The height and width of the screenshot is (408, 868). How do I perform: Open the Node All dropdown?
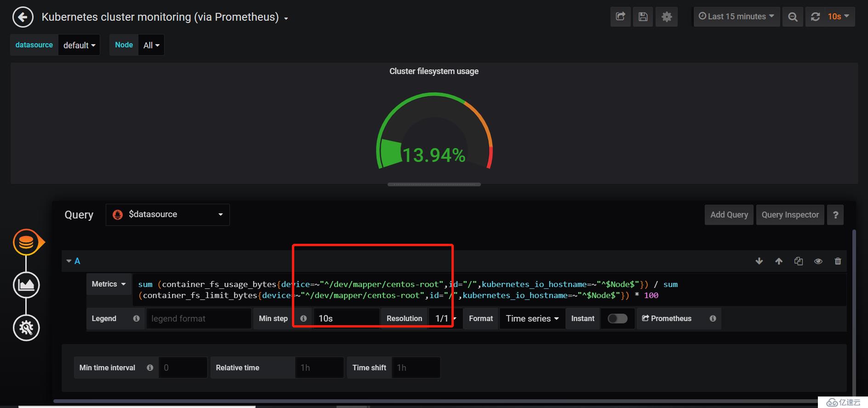[151, 45]
